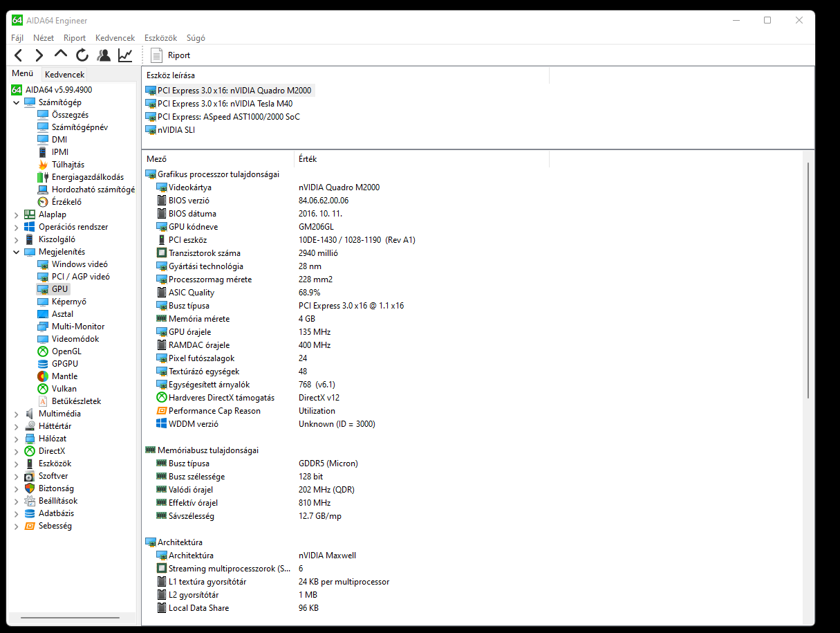840x633 pixels.
Task: Expand the Multimédia tree node
Action: [17, 414]
